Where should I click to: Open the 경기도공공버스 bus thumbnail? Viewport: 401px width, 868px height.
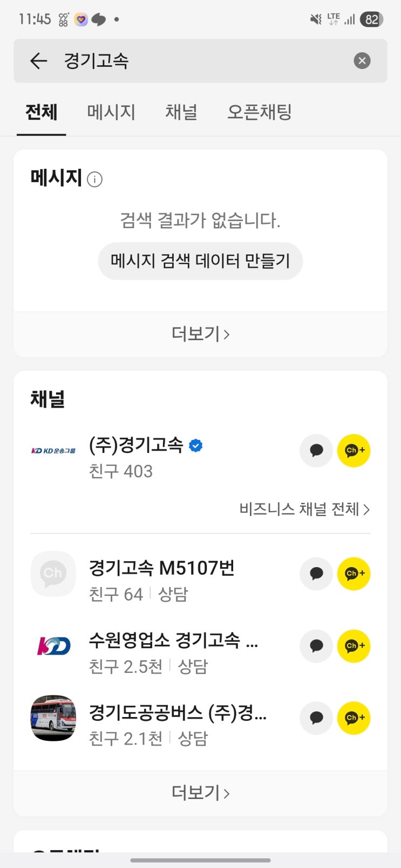pos(53,718)
